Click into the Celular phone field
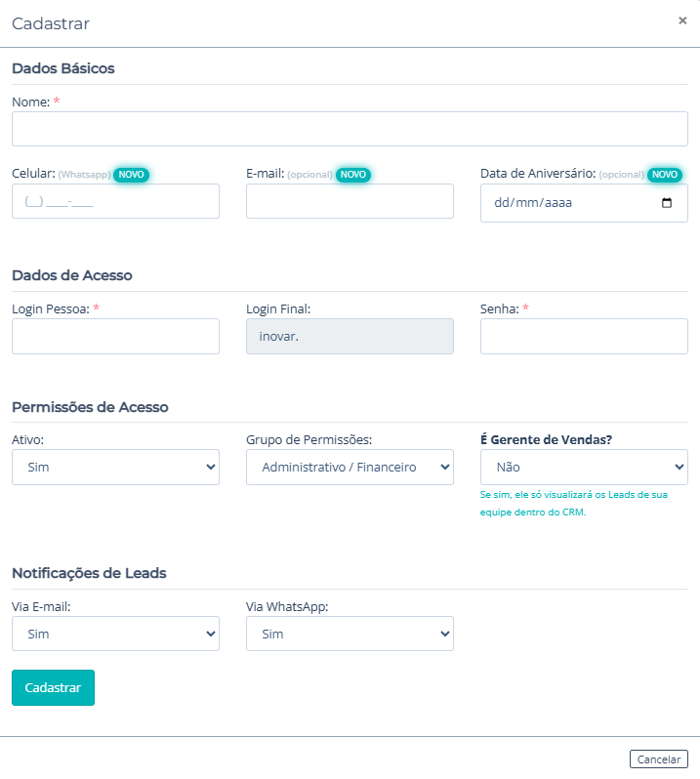Screen dimensions: 700x779 click(x=115, y=201)
